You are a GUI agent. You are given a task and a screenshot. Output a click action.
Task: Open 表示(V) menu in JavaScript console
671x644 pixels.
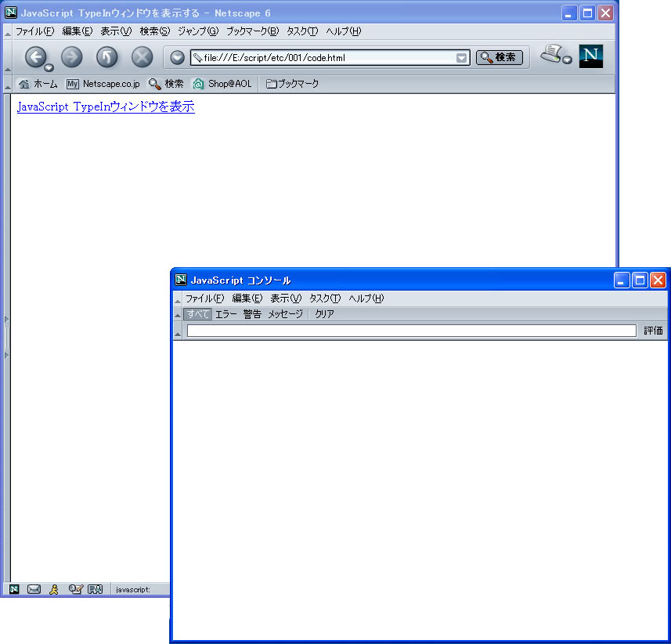(286, 298)
